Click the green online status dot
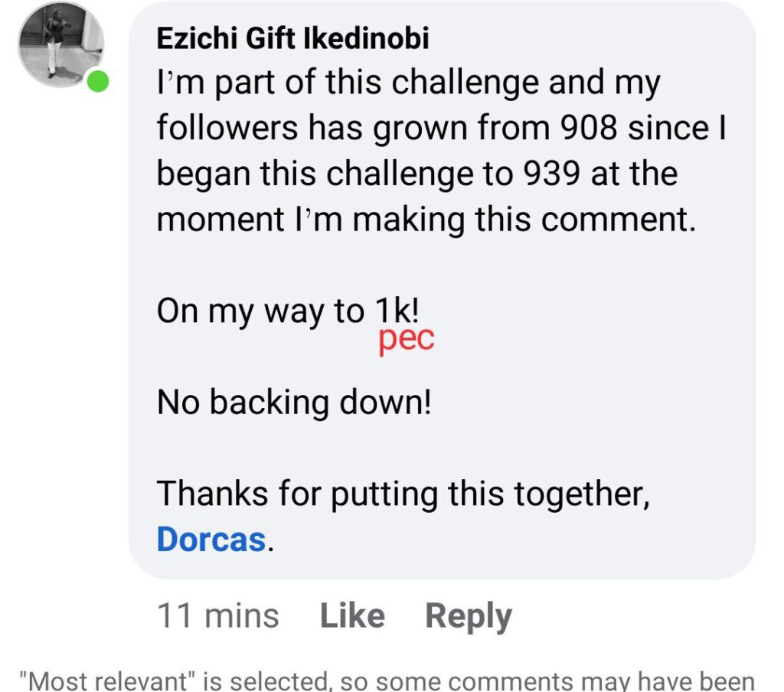The width and height of the screenshot is (784, 692). tap(98, 82)
